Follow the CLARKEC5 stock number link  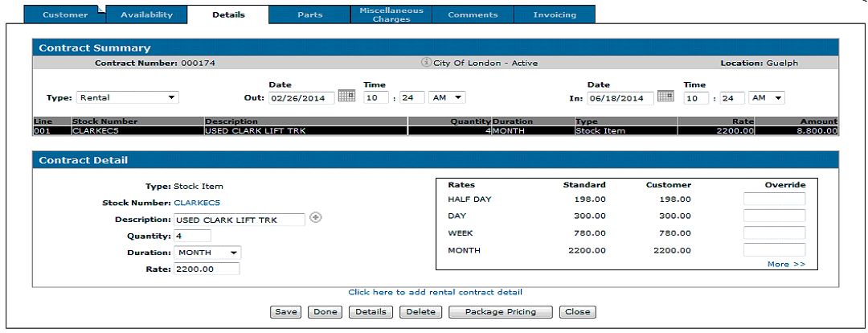(197, 203)
